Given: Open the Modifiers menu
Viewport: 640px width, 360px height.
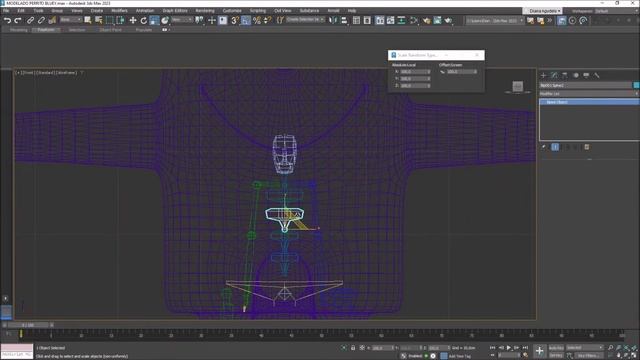Looking at the screenshot, I should pyautogui.click(x=119, y=11).
